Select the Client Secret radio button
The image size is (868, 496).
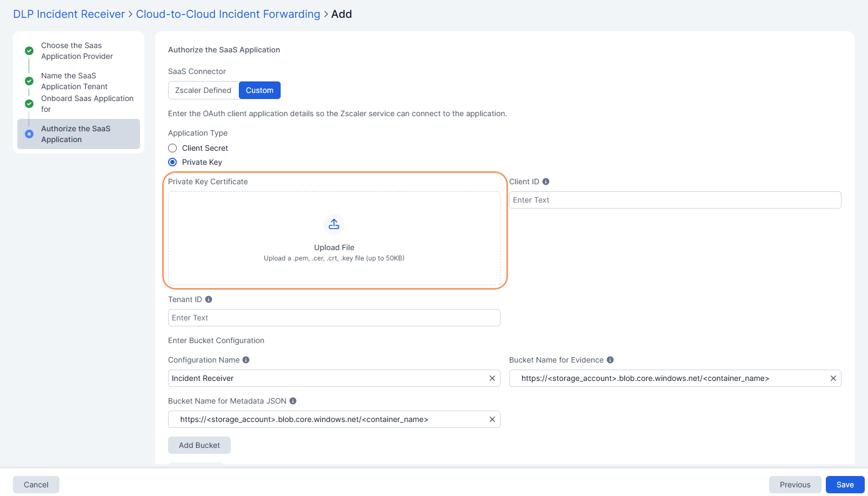(172, 148)
